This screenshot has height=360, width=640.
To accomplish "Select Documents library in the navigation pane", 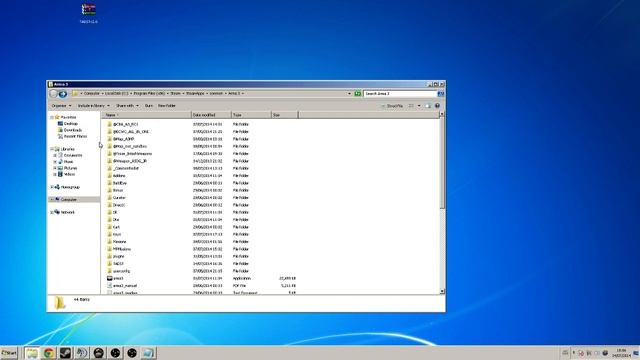I will [x=73, y=156].
